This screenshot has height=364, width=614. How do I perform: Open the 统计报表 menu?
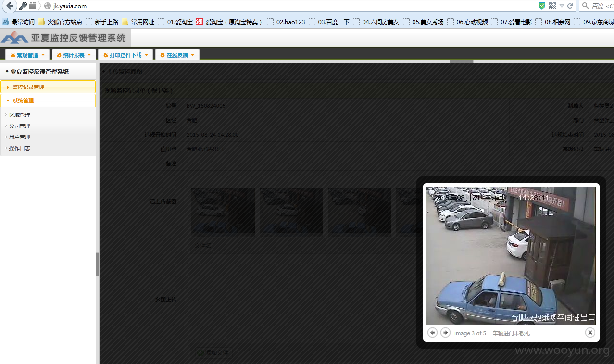(74, 55)
